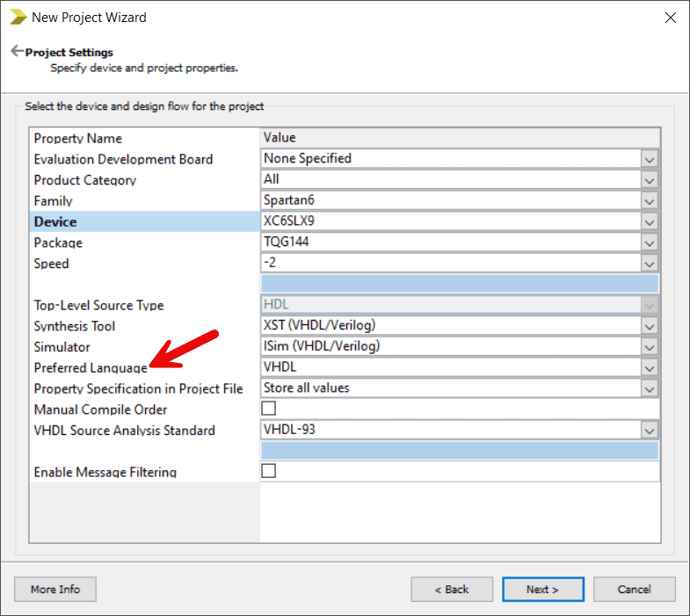Proceed by clicking the Next button
This screenshot has width=690, height=616.
(x=542, y=589)
